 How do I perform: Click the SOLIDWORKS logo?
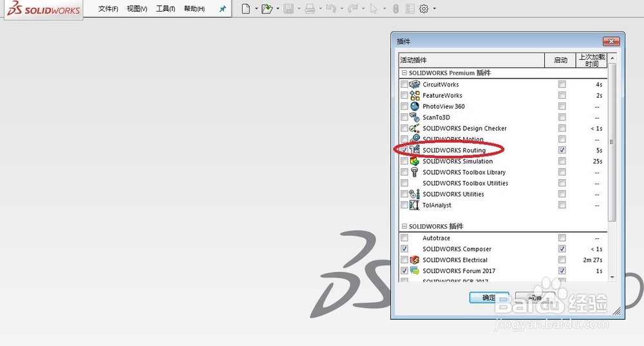44,8
